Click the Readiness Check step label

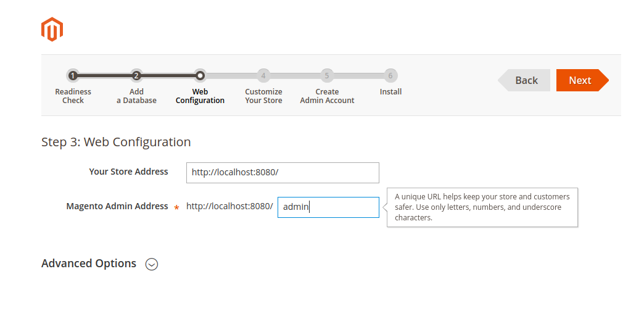click(73, 96)
